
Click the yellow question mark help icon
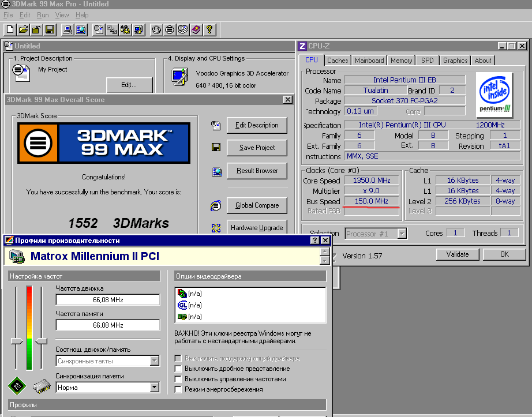tap(209, 30)
